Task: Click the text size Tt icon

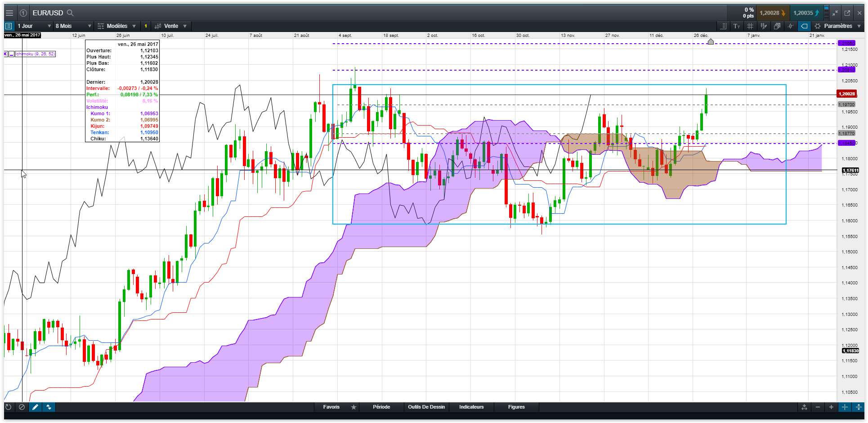Action: tap(737, 26)
